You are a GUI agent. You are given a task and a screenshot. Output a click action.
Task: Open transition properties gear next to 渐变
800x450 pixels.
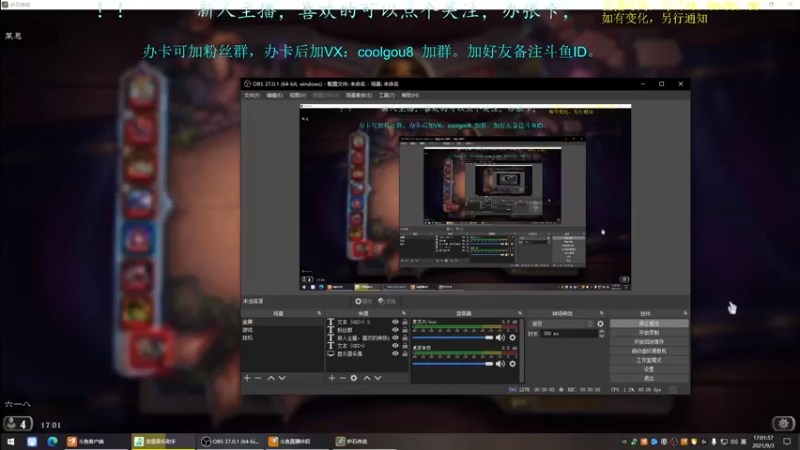[601, 323]
